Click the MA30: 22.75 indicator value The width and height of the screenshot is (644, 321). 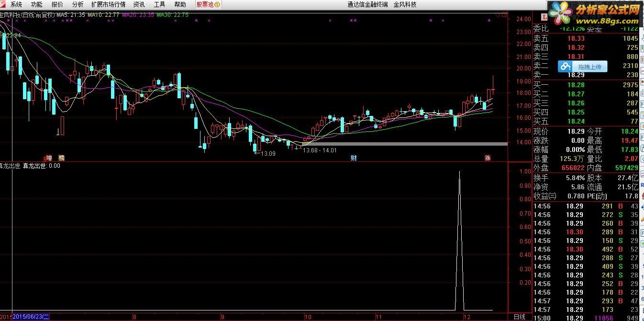point(173,15)
